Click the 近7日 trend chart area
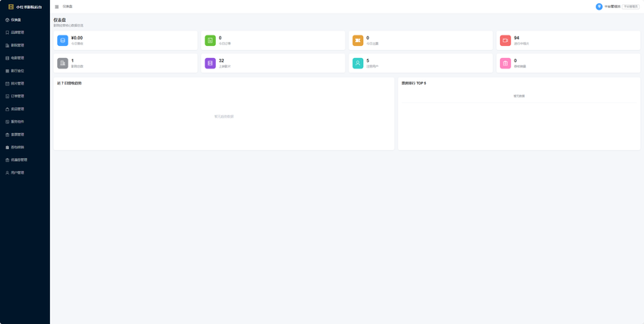The height and width of the screenshot is (324, 644). point(224,117)
